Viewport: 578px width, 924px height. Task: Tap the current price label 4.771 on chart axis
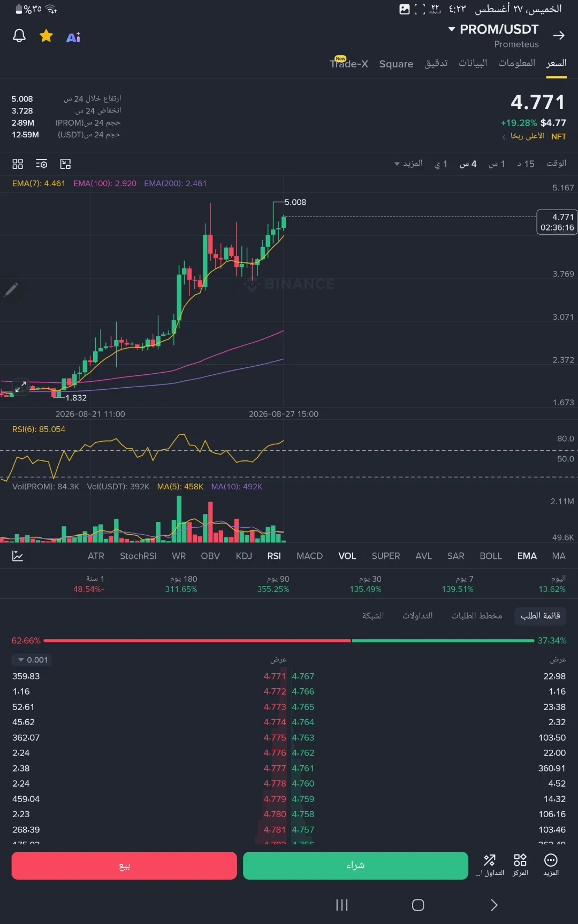click(x=557, y=222)
